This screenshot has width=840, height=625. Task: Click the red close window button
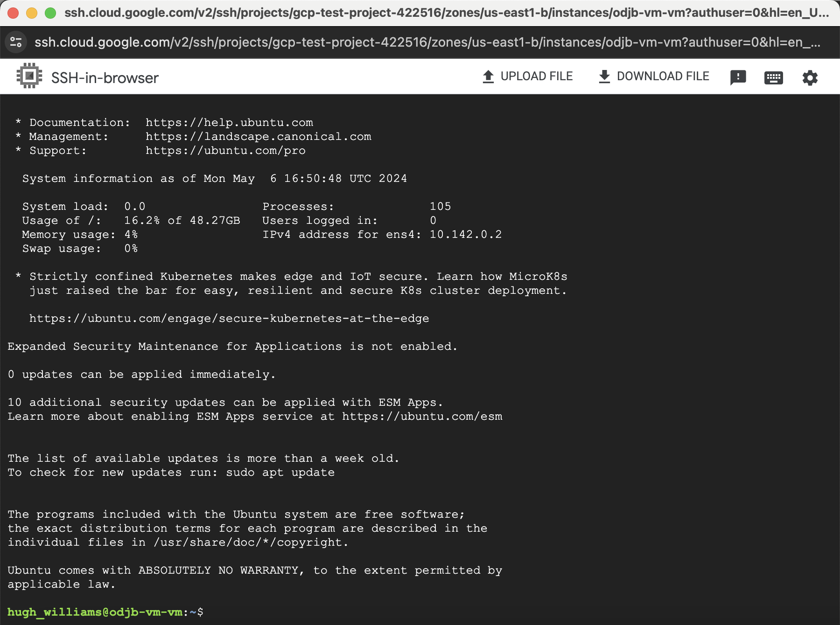coord(13,13)
